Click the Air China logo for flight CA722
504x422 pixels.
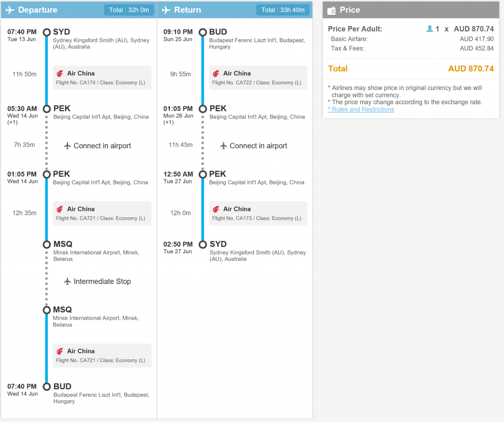point(216,74)
